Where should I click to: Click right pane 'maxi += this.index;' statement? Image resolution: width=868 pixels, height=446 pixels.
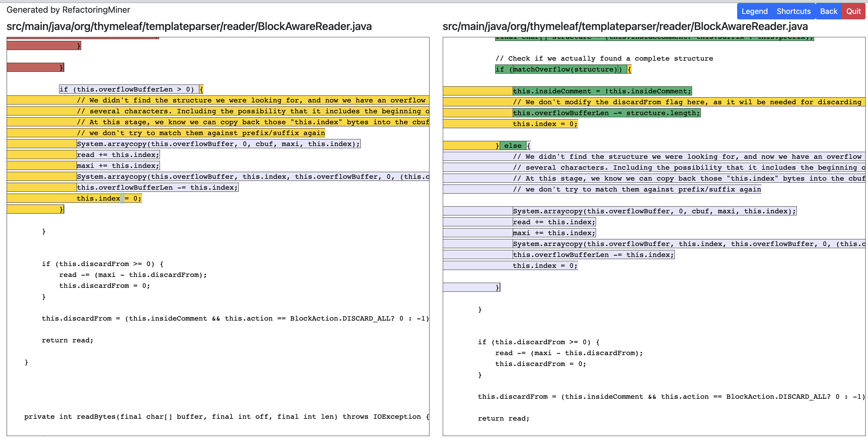[554, 233]
